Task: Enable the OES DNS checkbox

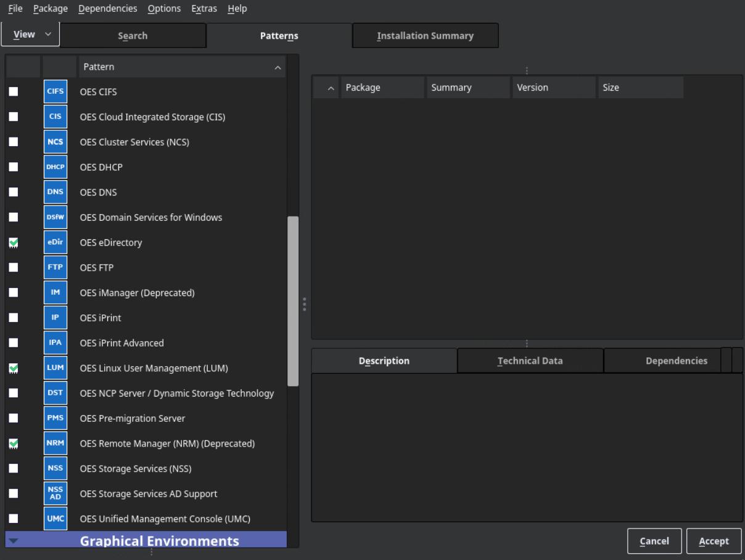Action: tap(14, 192)
